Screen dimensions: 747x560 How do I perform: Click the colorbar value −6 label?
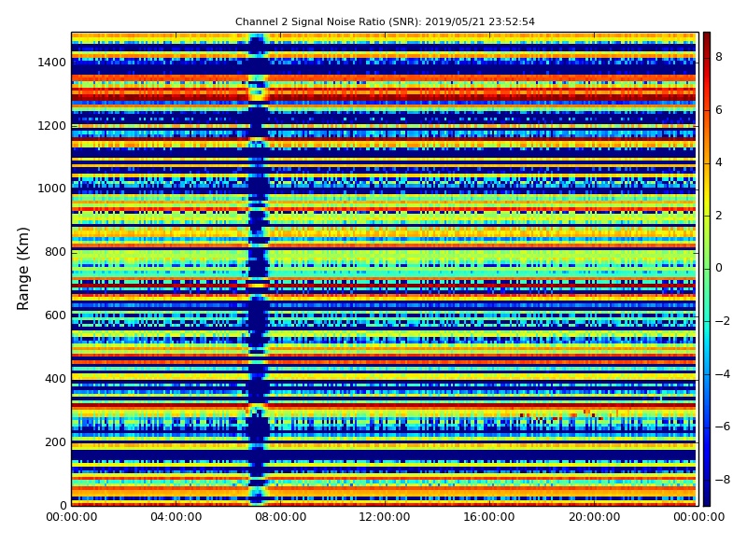(723, 427)
